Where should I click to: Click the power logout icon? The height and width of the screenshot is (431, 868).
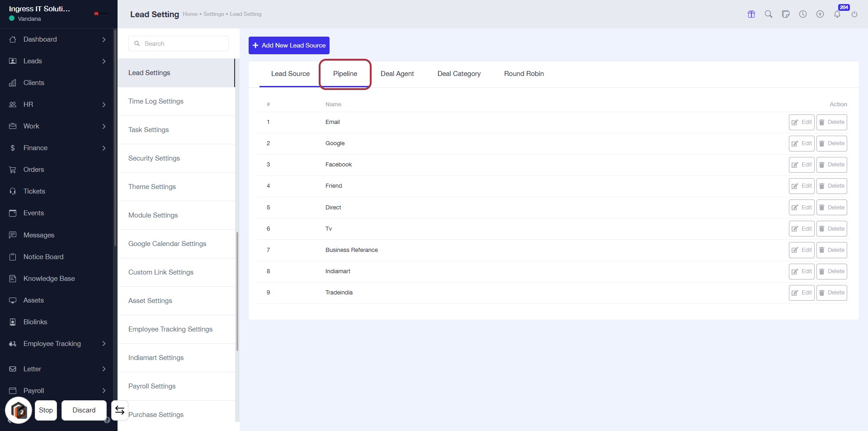coord(854,14)
